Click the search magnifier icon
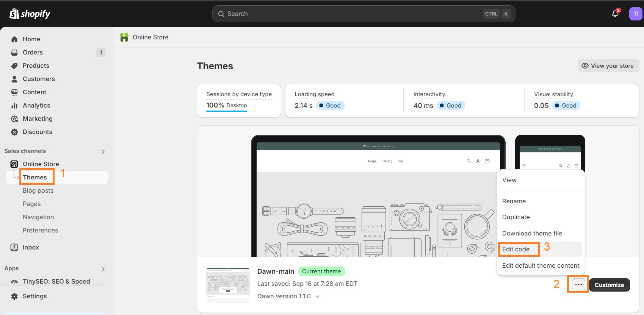Image resolution: width=644 pixels, height=315 pixels. point(221,14)
